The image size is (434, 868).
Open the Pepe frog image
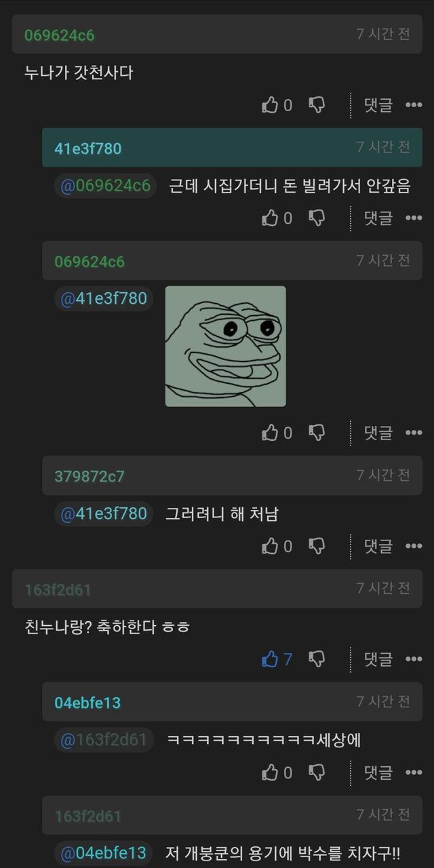click(225, 347)
